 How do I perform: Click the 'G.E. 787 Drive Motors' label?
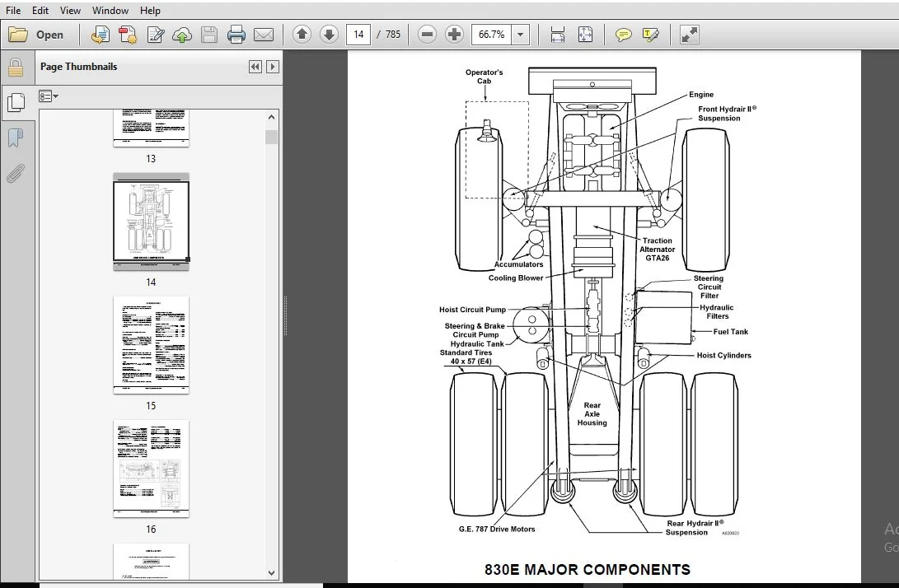pos(497,529)
